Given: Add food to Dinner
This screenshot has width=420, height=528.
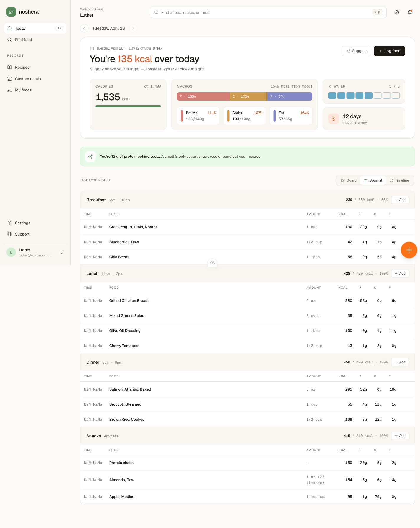Looking at the screenshot, I should point(400,362).
